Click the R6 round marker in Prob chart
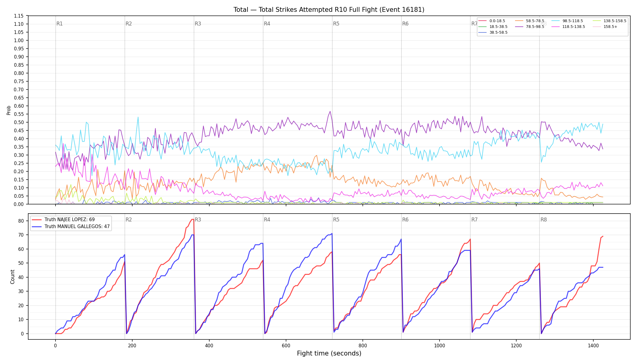Screen dimensions: 637x364 tap(405, 24)
